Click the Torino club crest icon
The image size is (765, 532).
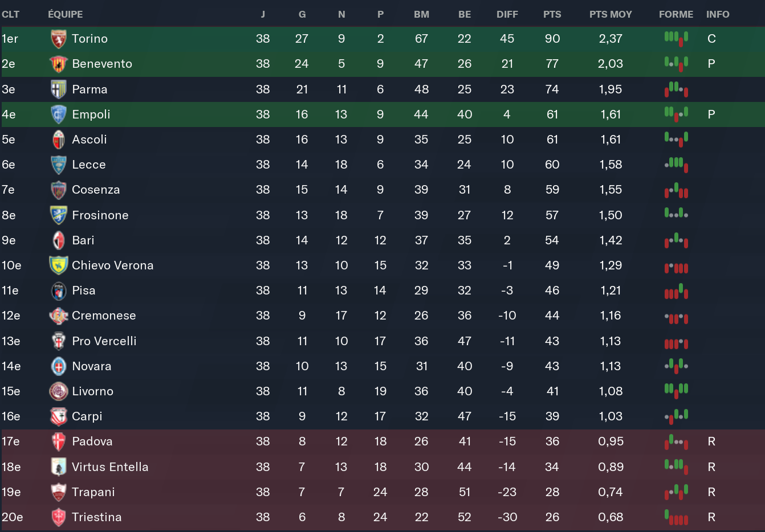pos(58,39)
